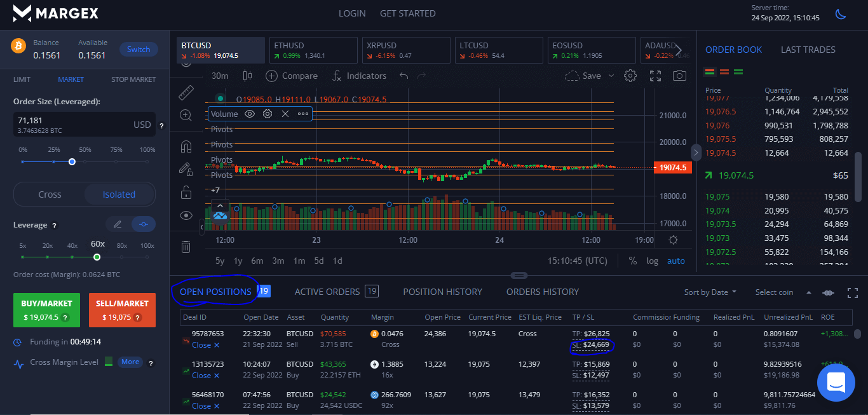The height and width of the screenshot is (415, 868).
Task: Close position deal 95787653
Action: tap(205, 345)
